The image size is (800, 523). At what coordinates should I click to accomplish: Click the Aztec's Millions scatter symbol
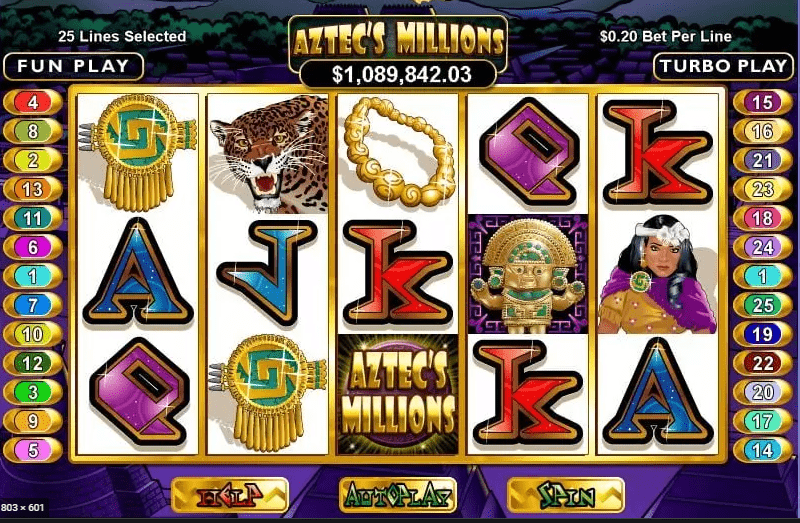[x=398, y=394]
